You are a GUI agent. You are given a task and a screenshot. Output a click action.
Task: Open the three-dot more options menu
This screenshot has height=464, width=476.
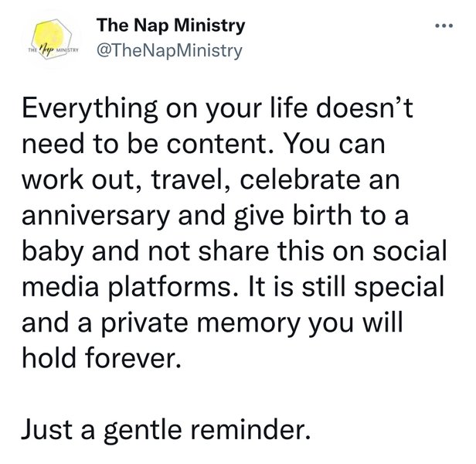(x=444, y=26)
